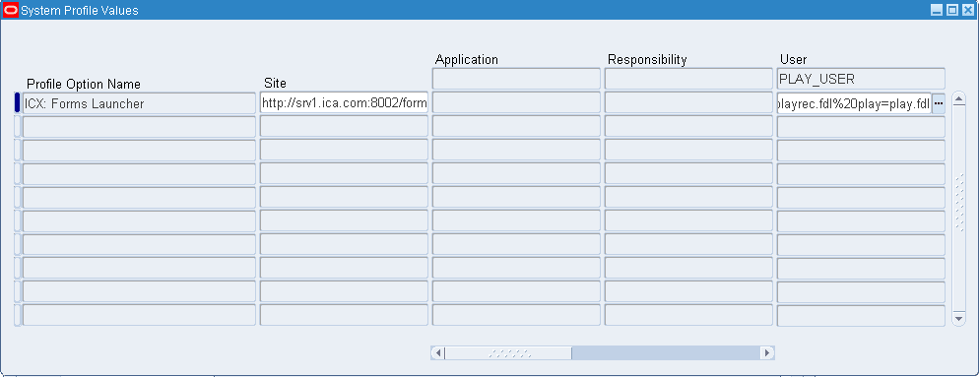Screen dimensions: 980x377
Task: Click the Oracle logo icon in title bar
Action: [11, 10]
